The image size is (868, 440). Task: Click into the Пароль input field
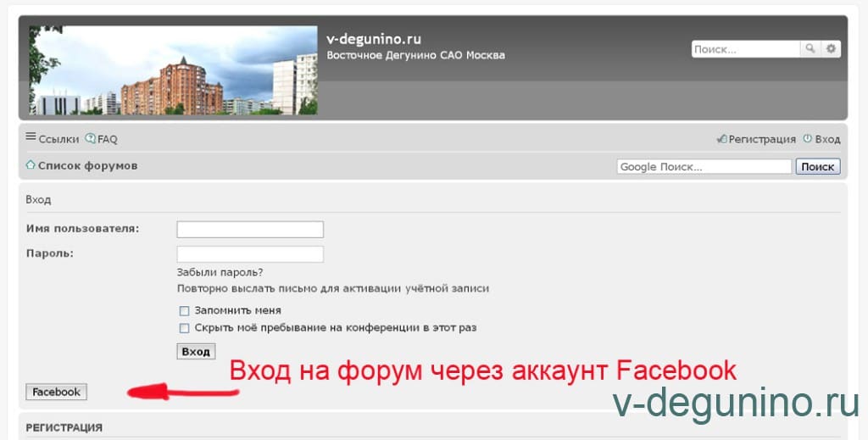[x=249, y=253]
